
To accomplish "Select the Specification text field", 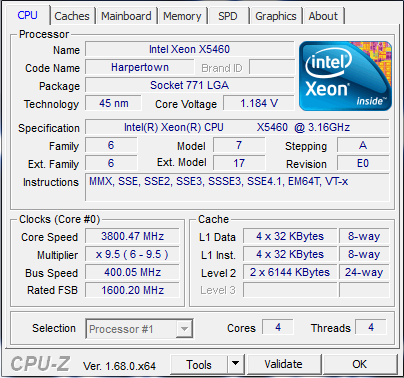I will 237,127.
